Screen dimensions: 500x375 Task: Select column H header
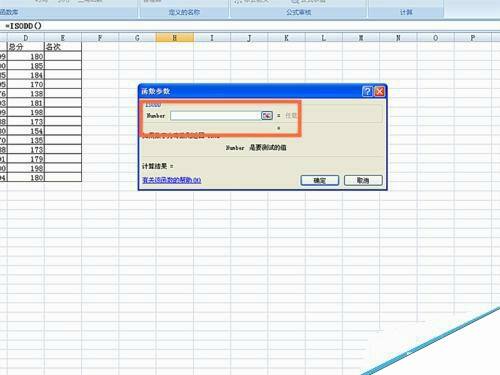[x=175, y=38]
